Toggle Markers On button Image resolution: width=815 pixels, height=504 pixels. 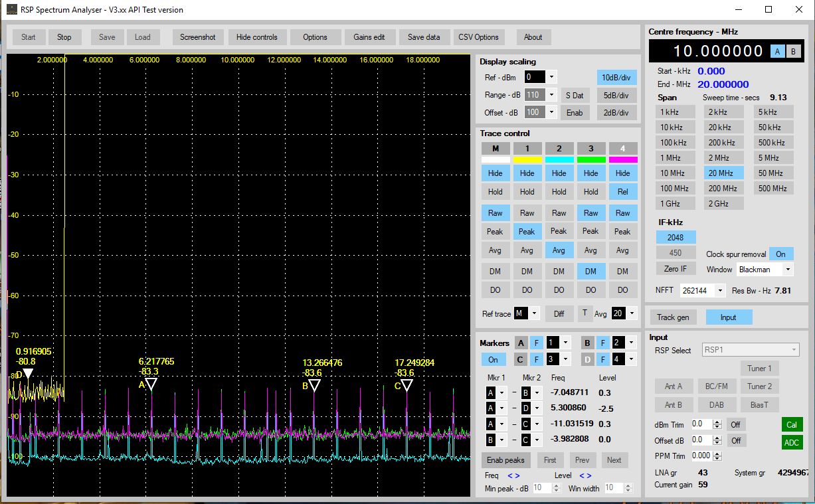[x=493, y=359]
